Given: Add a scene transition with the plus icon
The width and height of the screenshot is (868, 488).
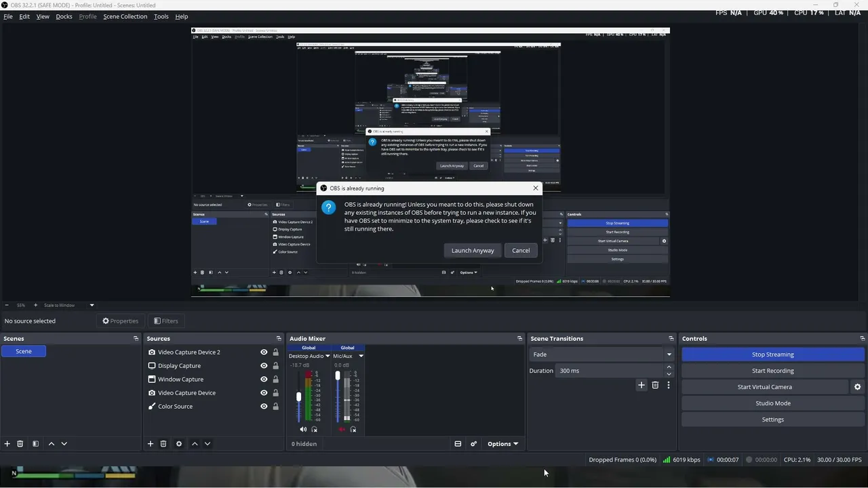Looking at the screenshot, I should pyautogui.click(x=642, y=385).
